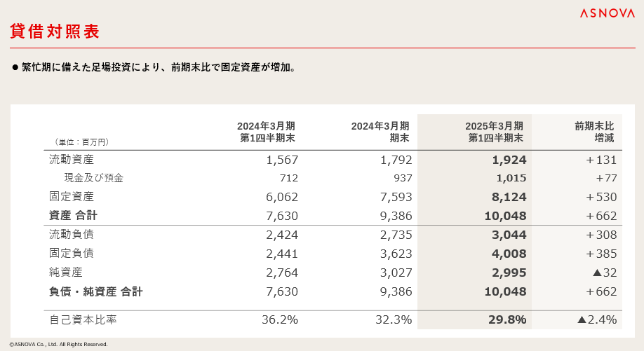644x351 pixels.
Task: Click the value 1,567
Action: point(282,160)
